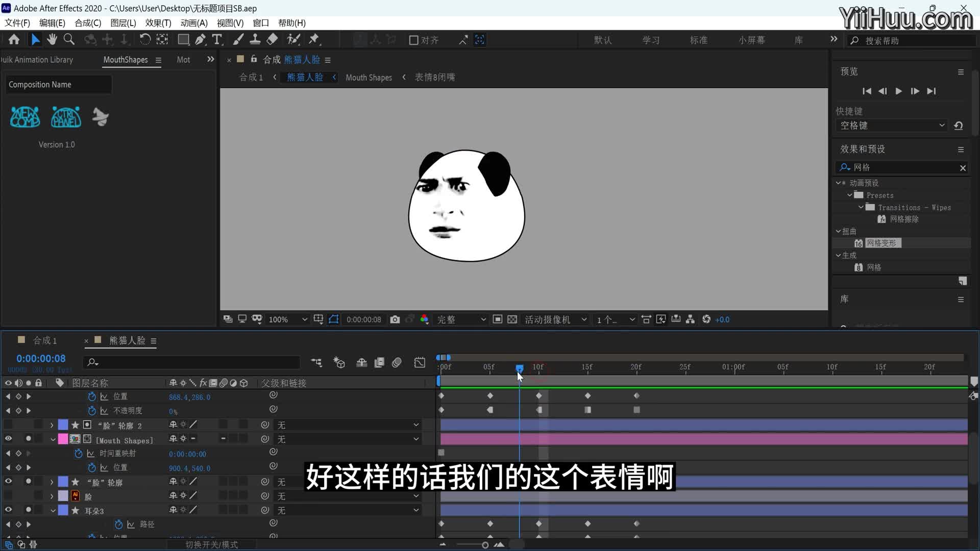This screenshot has height=551, width=980.
Task: Open the 活动摄像机 view dropdown
Action: (x=556, y=319)
